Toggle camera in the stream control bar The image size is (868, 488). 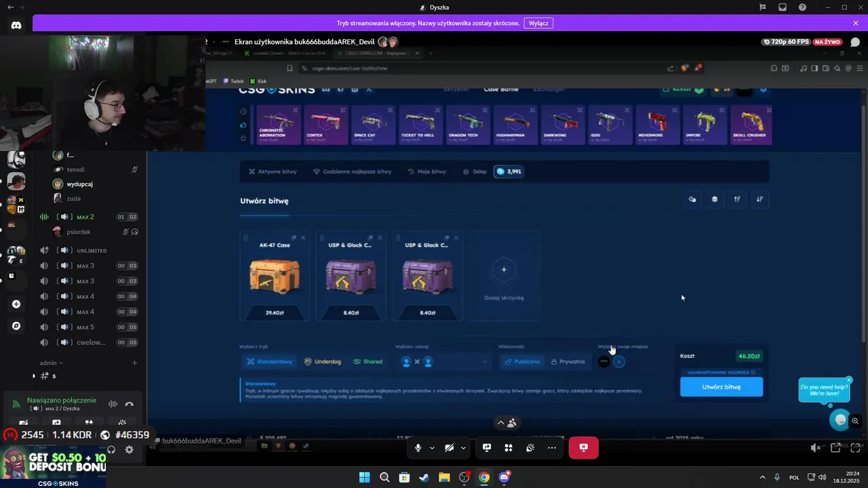(449, 448)
